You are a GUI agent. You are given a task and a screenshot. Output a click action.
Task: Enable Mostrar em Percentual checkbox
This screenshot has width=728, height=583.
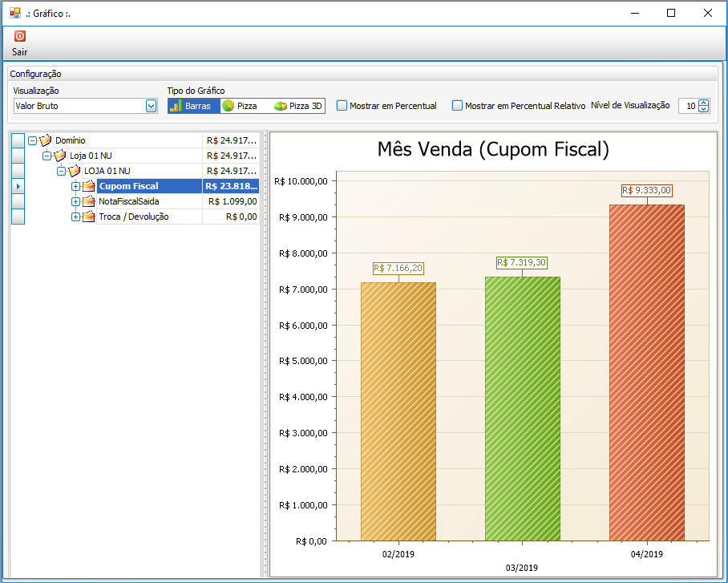pos(342,105)
